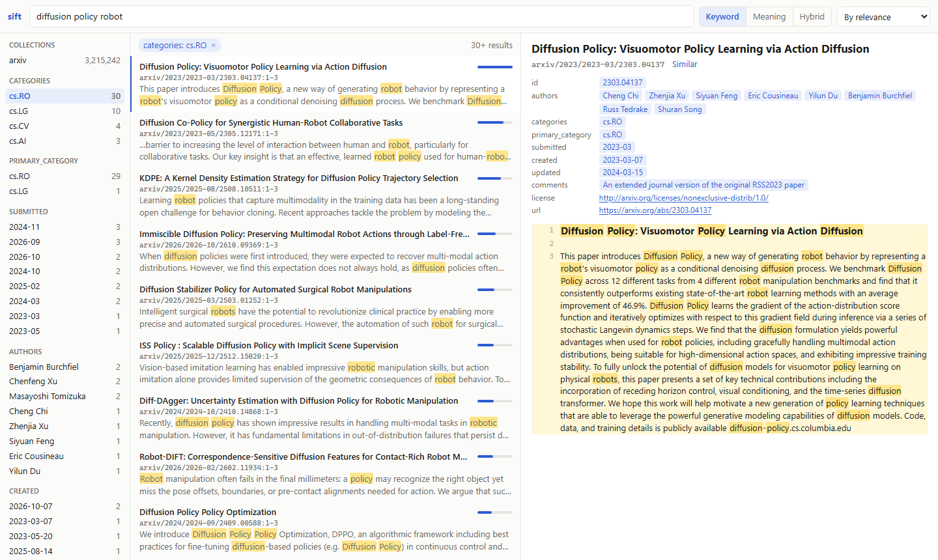Click the Shuran Song author tag
938x560 pixels.
pyautogui.click(x=680, y=109)
